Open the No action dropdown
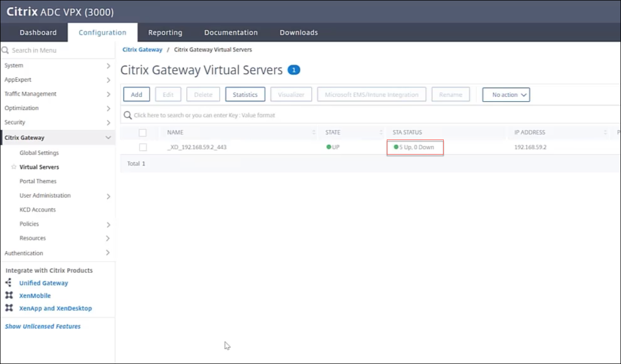 [506, 95]
